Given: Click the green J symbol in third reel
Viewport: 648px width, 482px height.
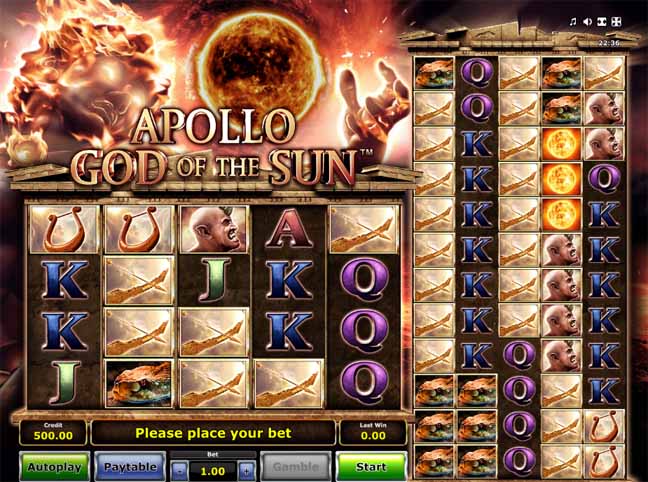Looking at the screenshot, I should (x=215, y=280).
